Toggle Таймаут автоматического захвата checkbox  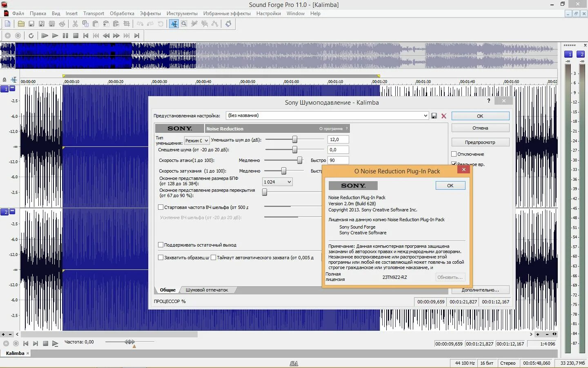[x=213, y=258]
